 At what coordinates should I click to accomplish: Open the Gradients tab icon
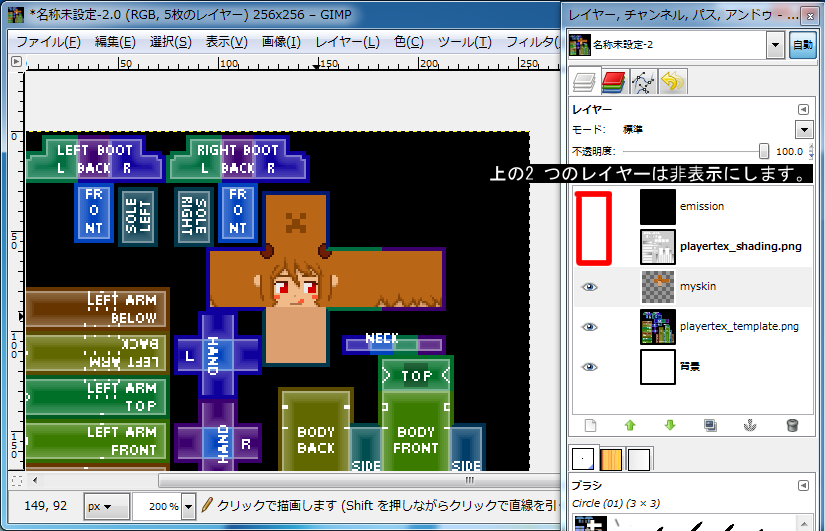[x=639, y=459]
